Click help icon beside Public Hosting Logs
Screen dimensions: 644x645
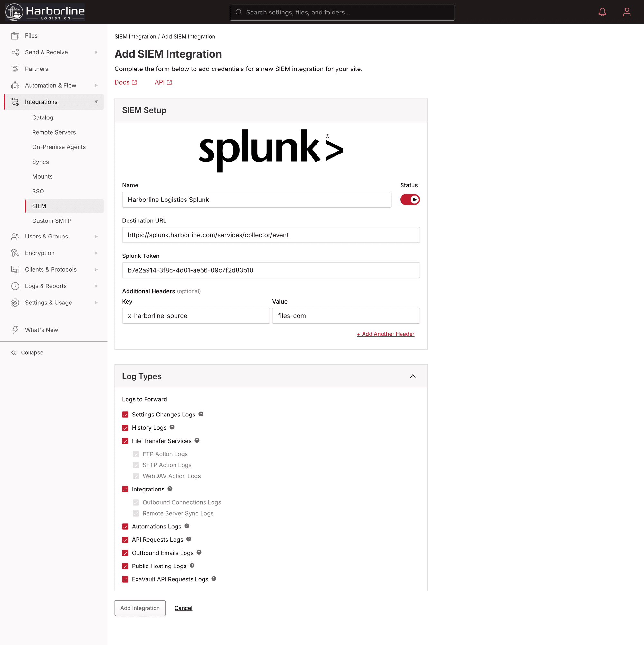click(x=192, y=566)
